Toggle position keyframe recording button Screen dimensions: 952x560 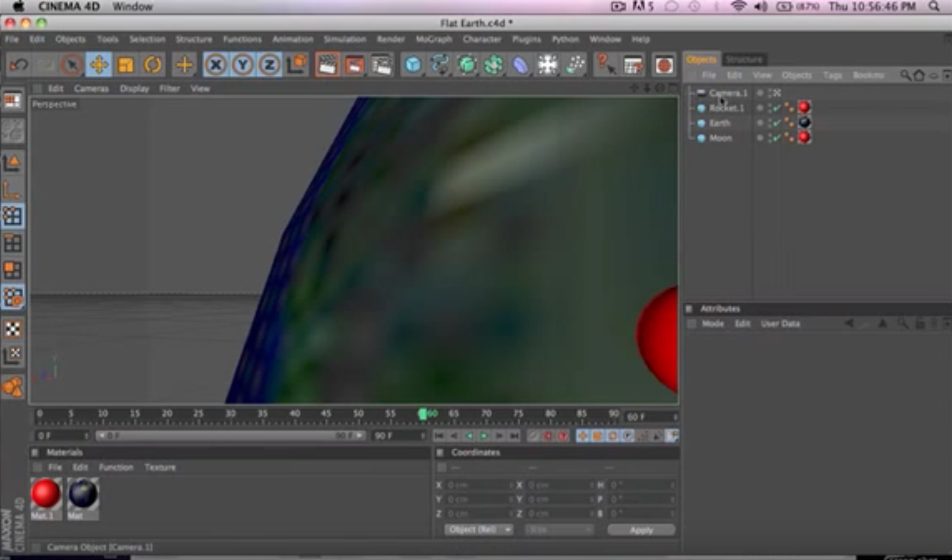[582, 436]
